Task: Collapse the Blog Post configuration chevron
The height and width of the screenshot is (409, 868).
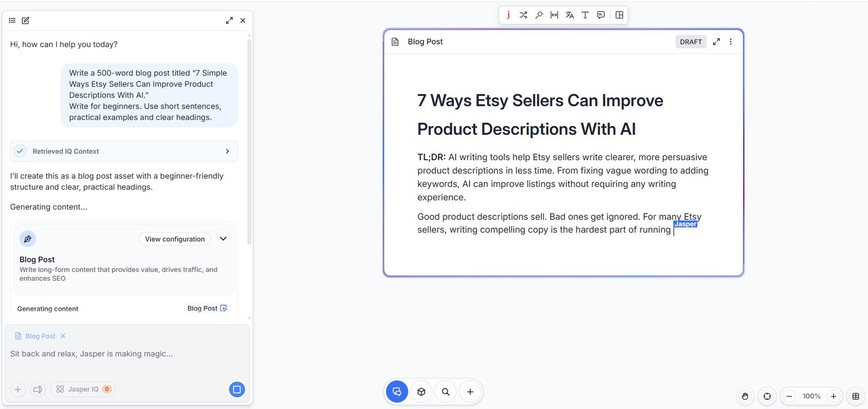Action: point(223,239)
